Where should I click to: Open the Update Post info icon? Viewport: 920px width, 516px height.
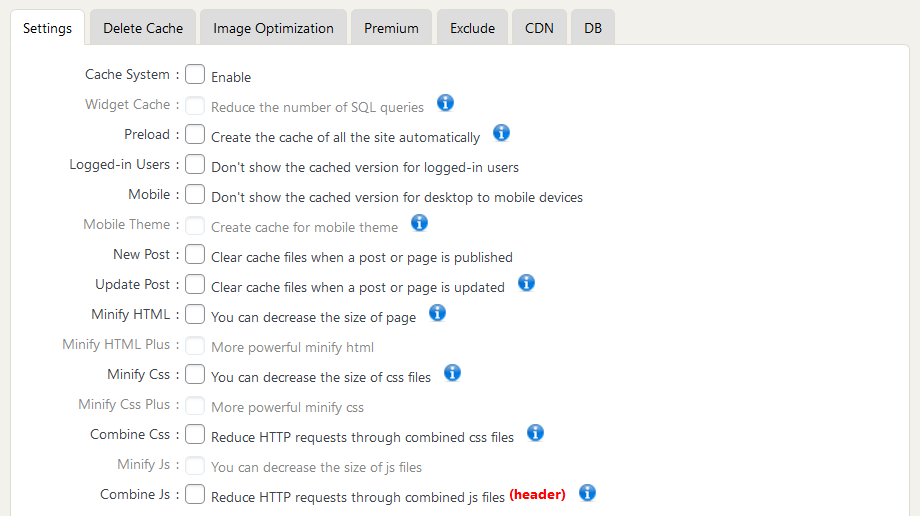526,282
